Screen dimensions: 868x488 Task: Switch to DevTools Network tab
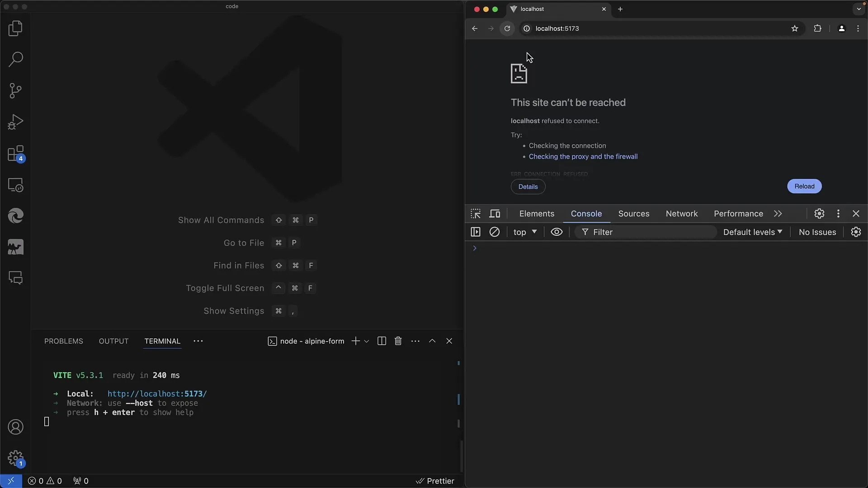pyautogui.click(x=682, y=214)
